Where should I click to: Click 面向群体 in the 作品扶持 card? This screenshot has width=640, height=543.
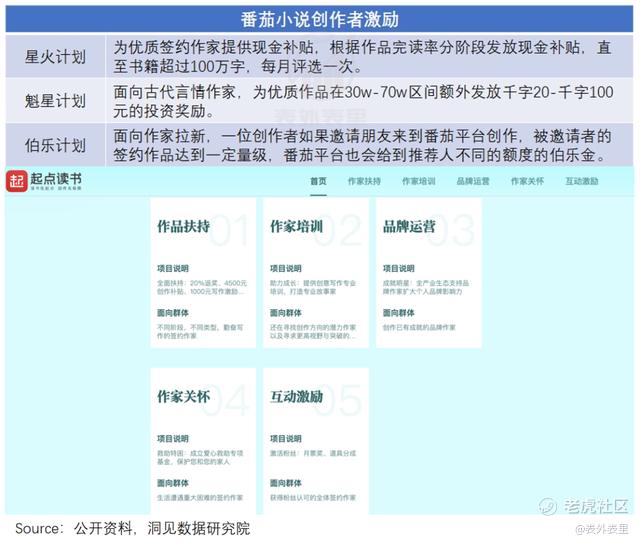point(173,313)
